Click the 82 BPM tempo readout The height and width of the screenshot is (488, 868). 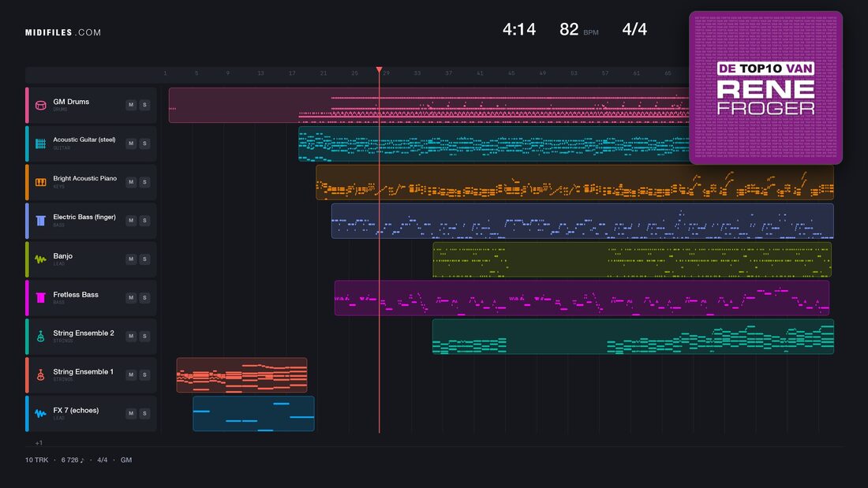(x=578, y=29)
